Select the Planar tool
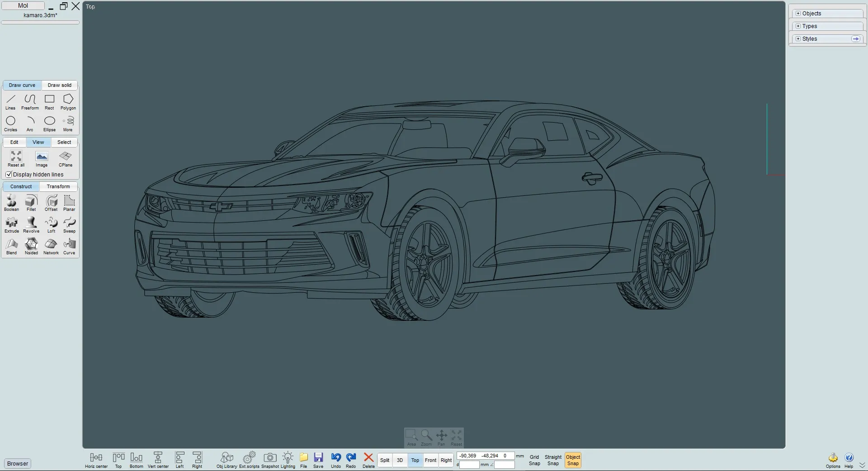The height and width of the screenshot is (471, 868). pos(69,203)
